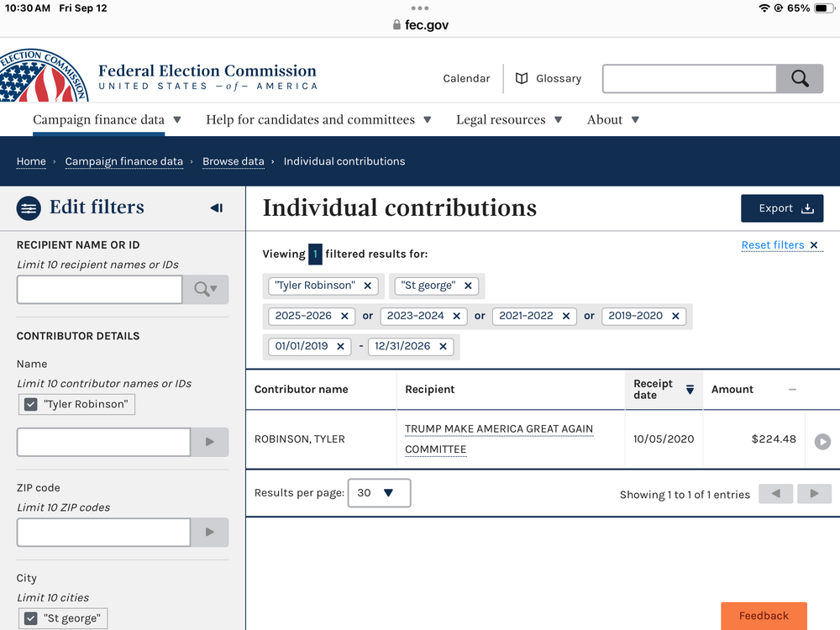Remove the "Tyler Robinson" filter tag

pos(368,286)
